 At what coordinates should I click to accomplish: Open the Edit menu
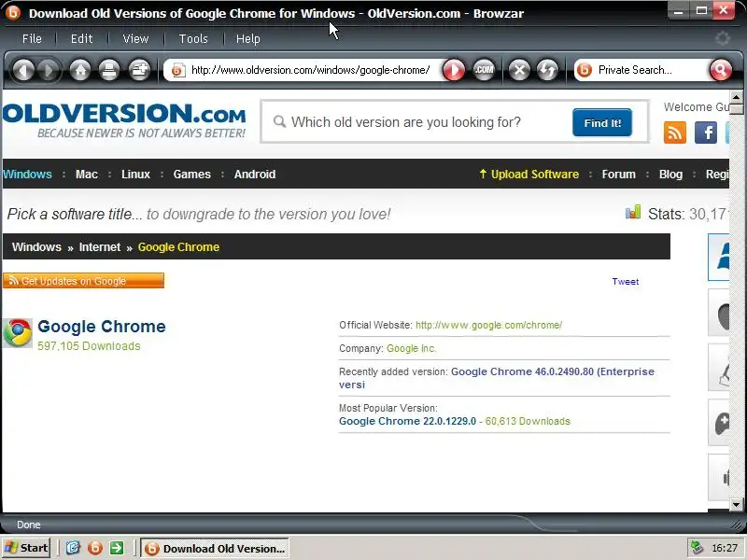(x=82, y=38)
